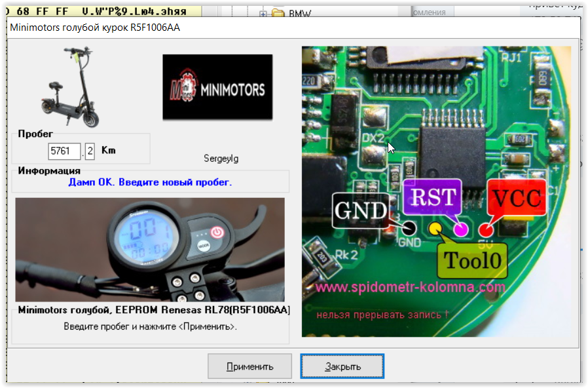Image resolution: width=588 pixels, height=388 pixels.
Task: Click the dialog title "Minimotors голубой курок R5F1006AA"
Action: 95,28
